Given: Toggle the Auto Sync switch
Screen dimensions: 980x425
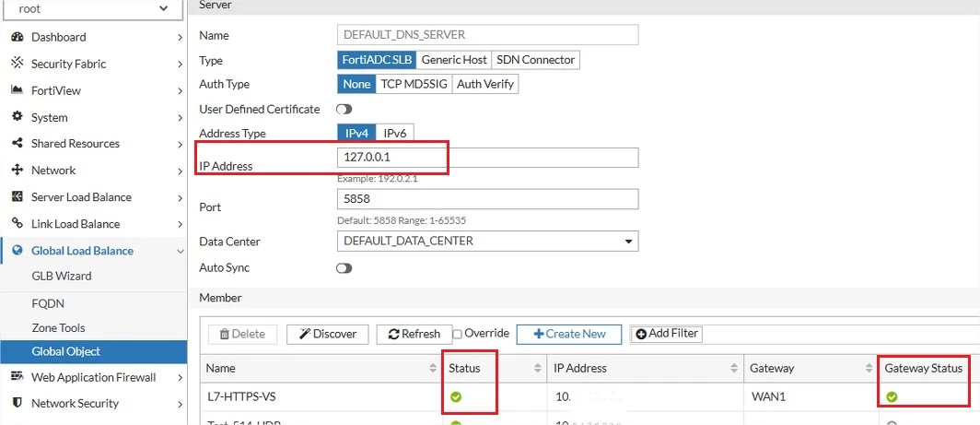Looking at the screenshot, I should pyautogui.click(x=344, y=268).
